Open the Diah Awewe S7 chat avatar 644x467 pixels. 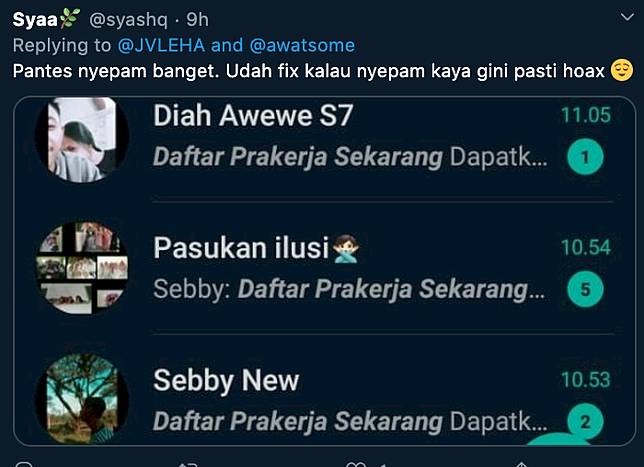tap(82, 138)
